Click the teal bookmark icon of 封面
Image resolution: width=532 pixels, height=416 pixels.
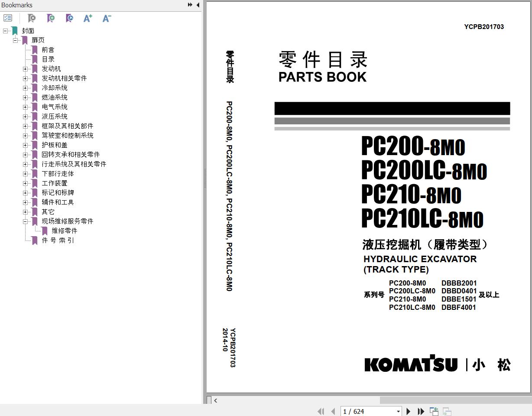[15, 31]
